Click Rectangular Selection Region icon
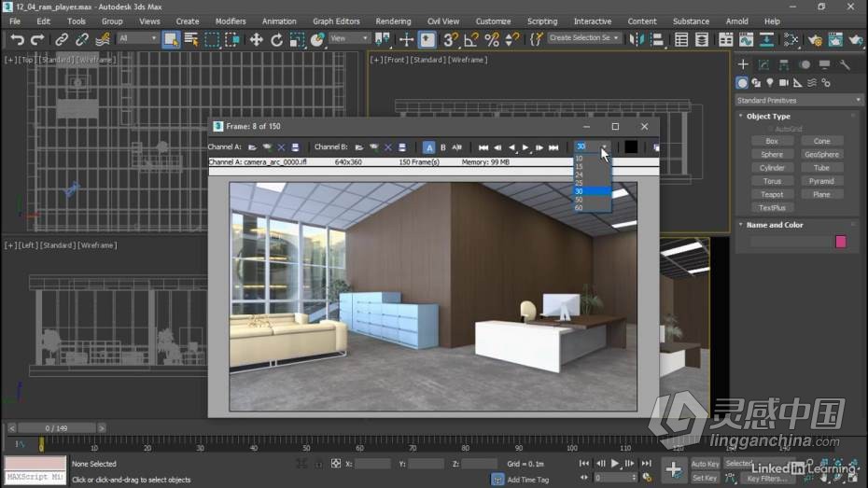The width and height of the screenshot is (868, 488). [212, 39]
